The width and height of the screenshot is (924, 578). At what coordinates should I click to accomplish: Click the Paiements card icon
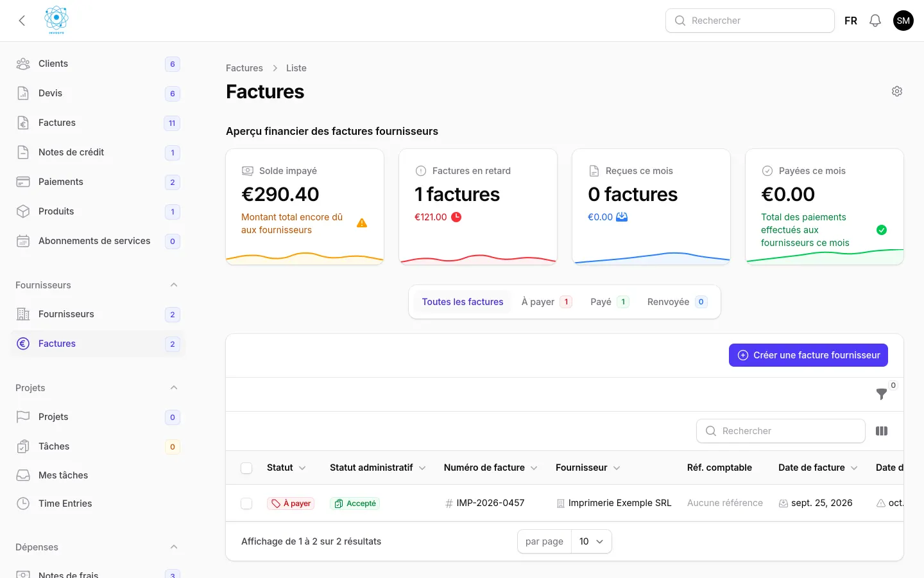[x=23, y=182]
